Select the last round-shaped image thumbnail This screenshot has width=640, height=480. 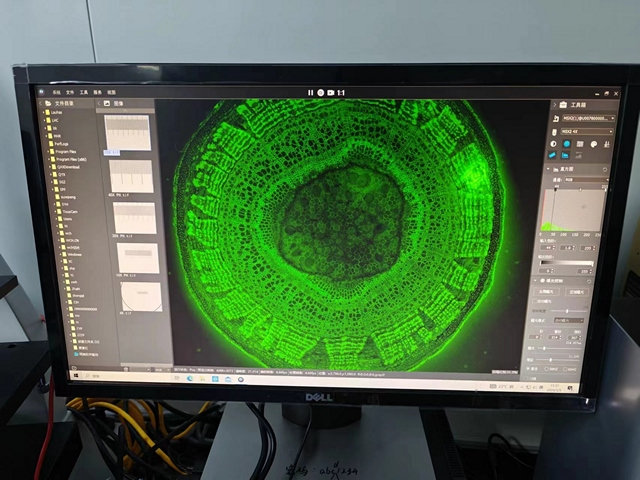tap(140, 297)
